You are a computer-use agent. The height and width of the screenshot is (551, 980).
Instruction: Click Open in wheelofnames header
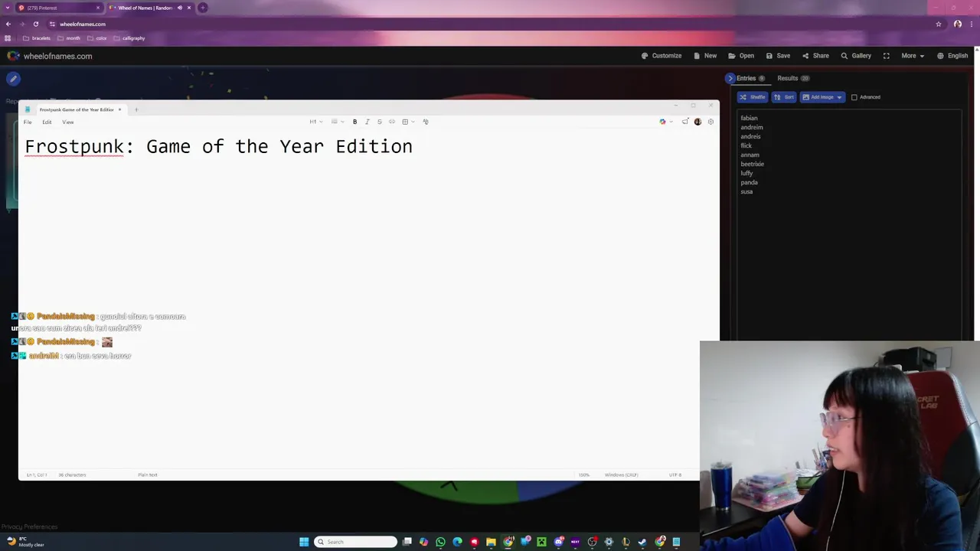741,56
